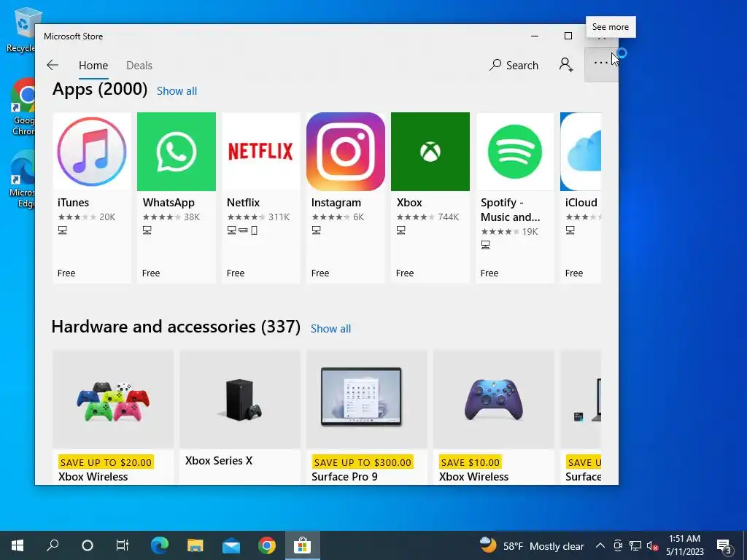
Task: Open the Surface Pro 9 thumbnail
Action: pos(367,400)
